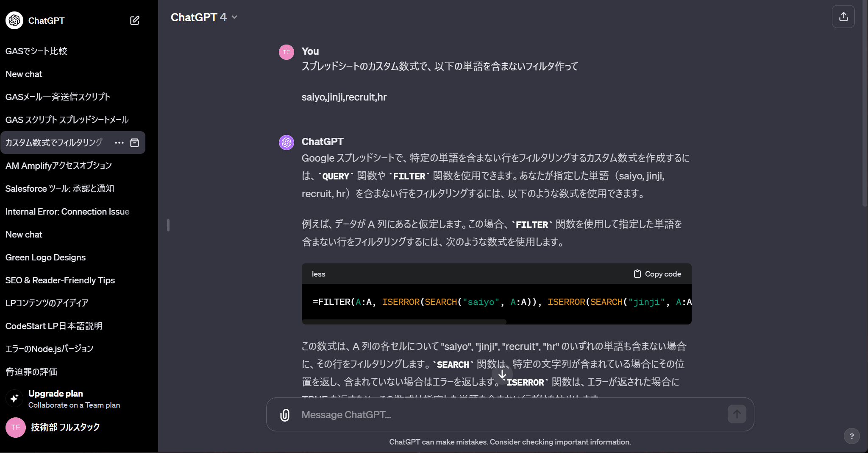
Task: Click the Message ChatGPT input field
Action: pyautogui.click(x=509, y=415)
